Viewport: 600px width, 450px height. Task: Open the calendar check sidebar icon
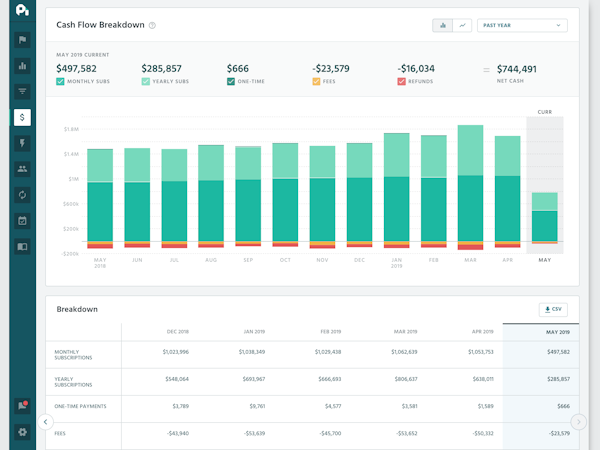pyautogui.click(x=22, y=221)
